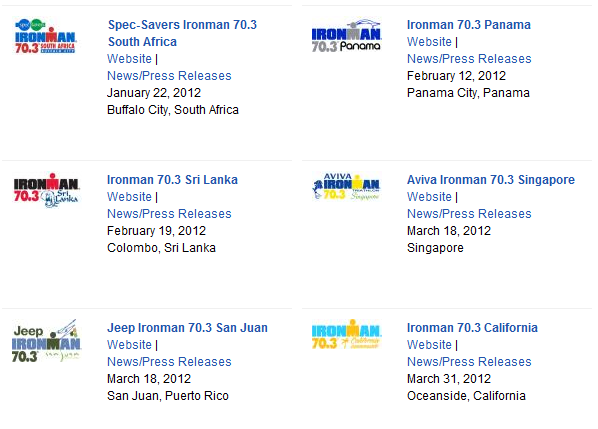
Task: Click the Aviva Ironman 70.3 Singapore logo
Action: click(x=346, y=186)
